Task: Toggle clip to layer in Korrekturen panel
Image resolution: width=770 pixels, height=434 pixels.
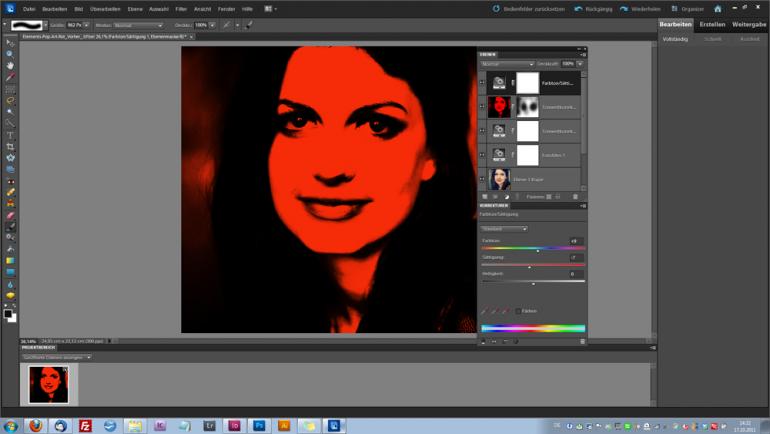Action: click(x=483, y=342)
